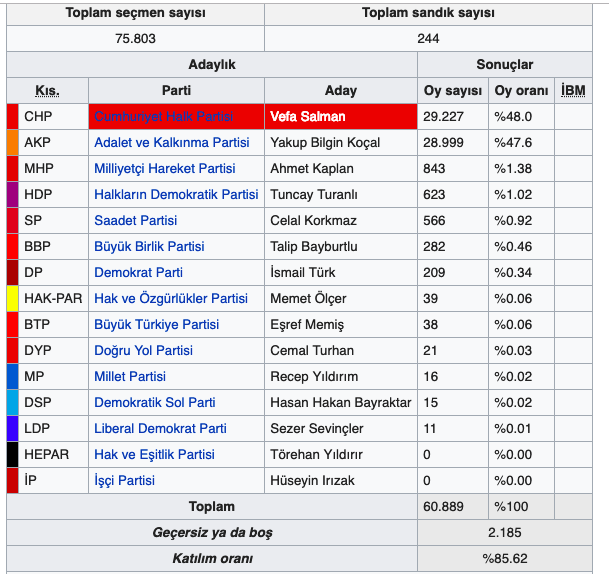Image resolution: width=609 pixels, height=574 pixels.
Task: Click the yellow HAK-PAR color swatch
Action: tap(12, 298)
